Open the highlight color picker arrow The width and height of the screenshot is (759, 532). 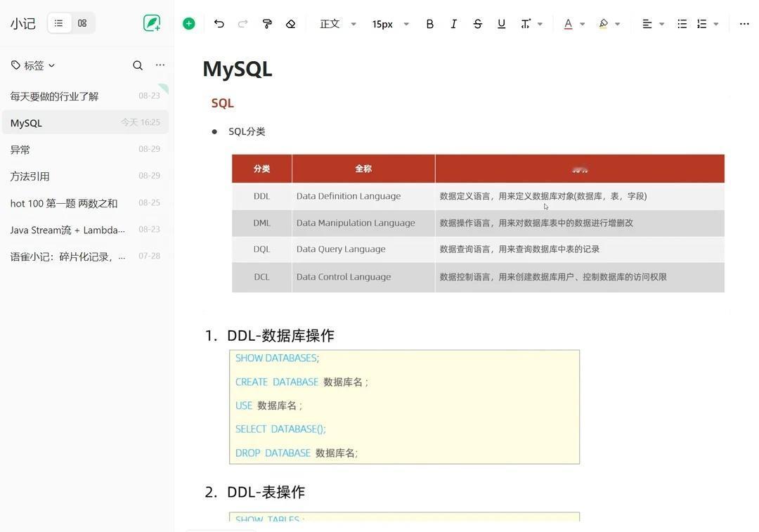tap(618, 24)
